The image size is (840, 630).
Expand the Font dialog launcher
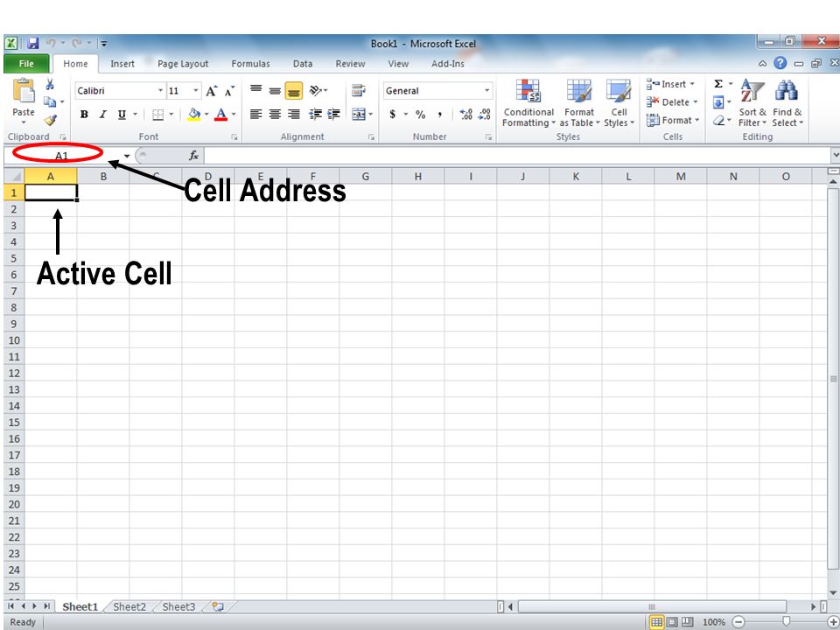234,137
